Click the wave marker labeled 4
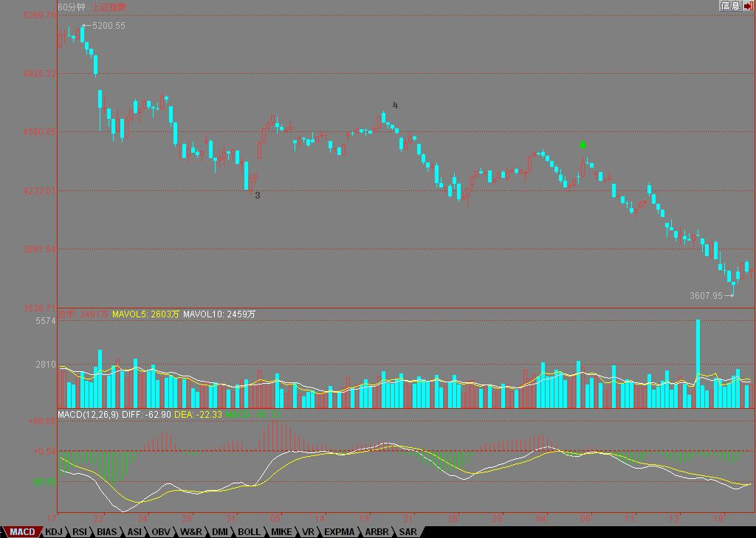The image size is (756, 538). (395, 106)
